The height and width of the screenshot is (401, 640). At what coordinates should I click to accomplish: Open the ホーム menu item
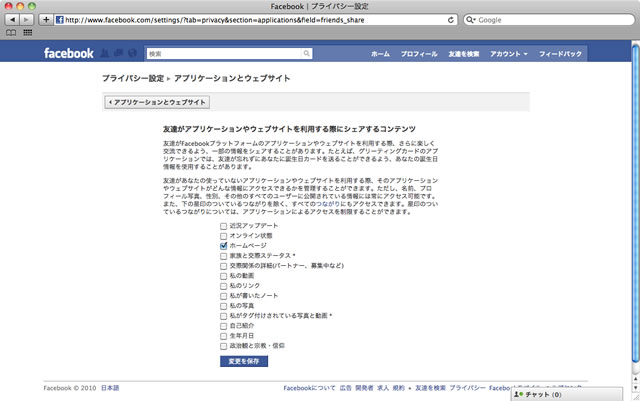(x=380, y=54)
